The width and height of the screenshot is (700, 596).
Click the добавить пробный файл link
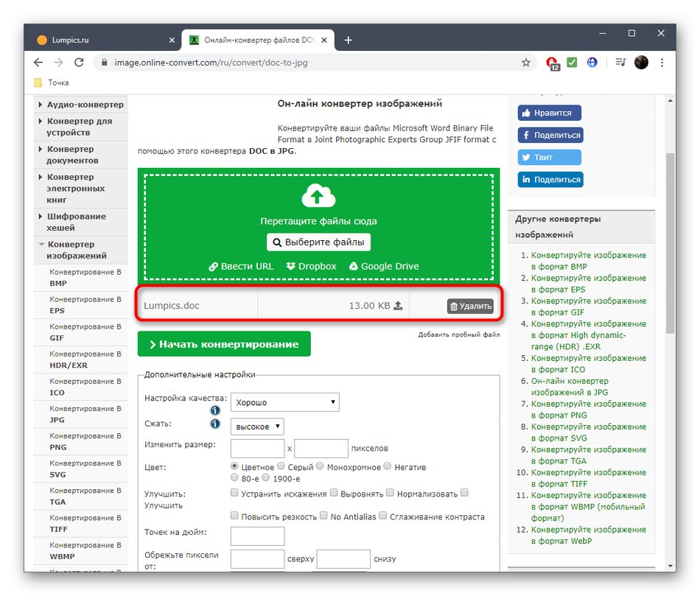458,334
